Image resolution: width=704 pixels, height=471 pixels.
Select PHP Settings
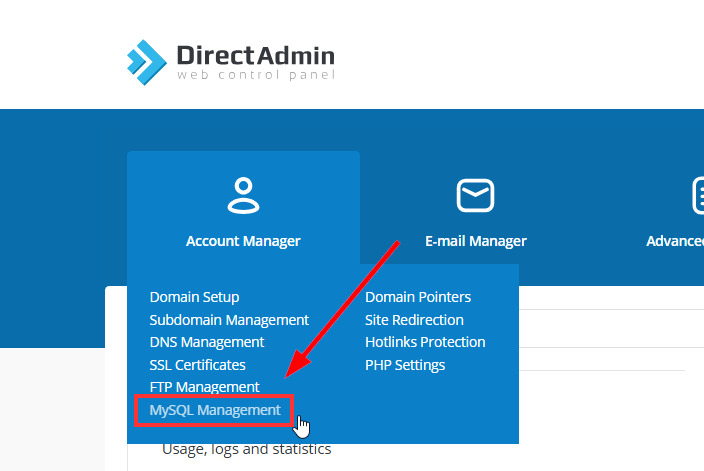tap(405, 365)
